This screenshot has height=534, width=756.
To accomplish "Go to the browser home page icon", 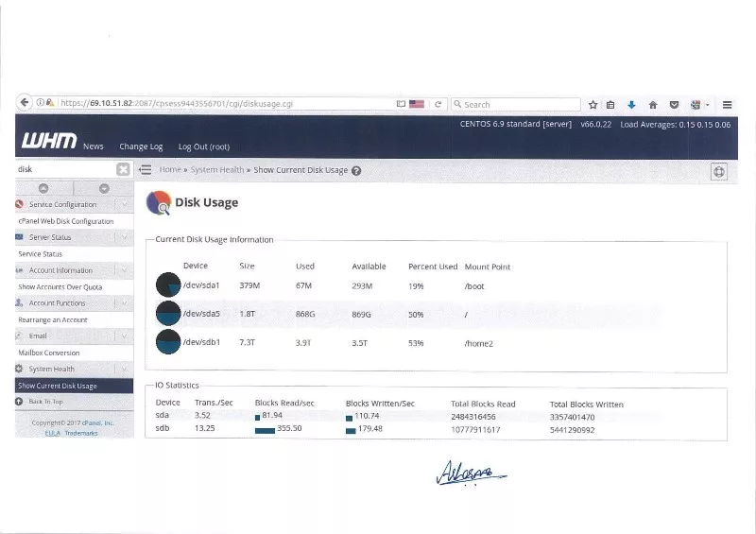I will click(x=652, y=105).
